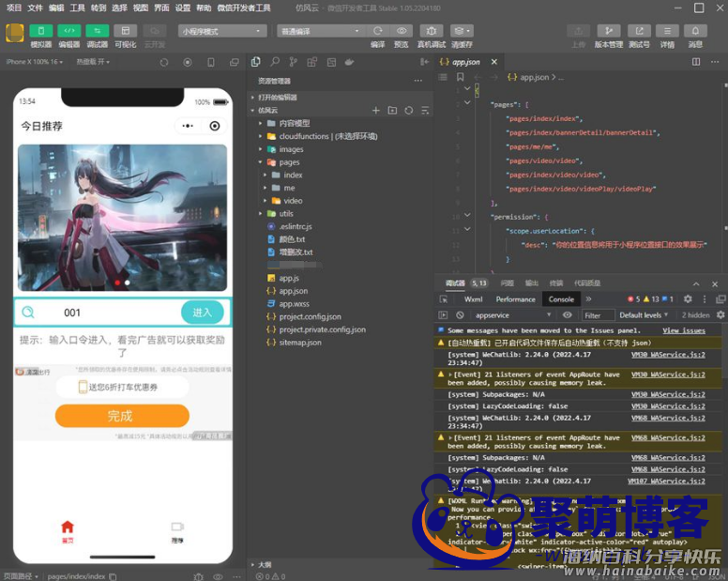The height and width of the screenshot is (581, 728).
Task: Open the appservice context dropdown
Action: click(512, 314)
